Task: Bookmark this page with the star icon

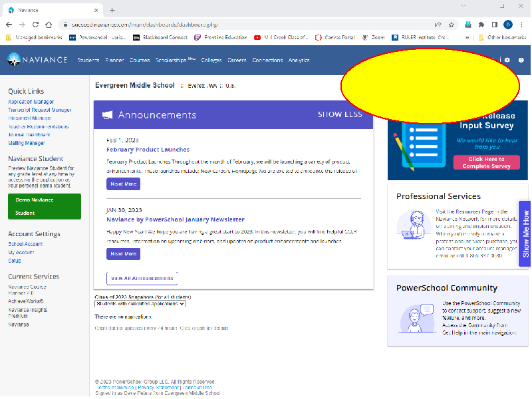Action: point(452,25)
